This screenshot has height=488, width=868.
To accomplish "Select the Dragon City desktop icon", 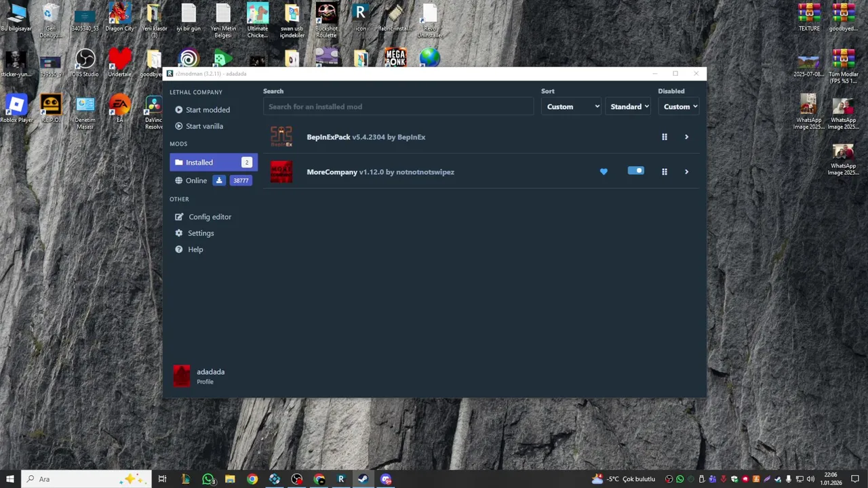I will [x=119, y=18].
